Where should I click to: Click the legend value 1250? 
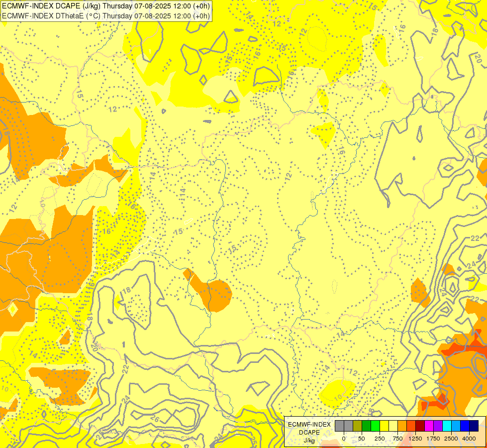(x=415, y=439)
